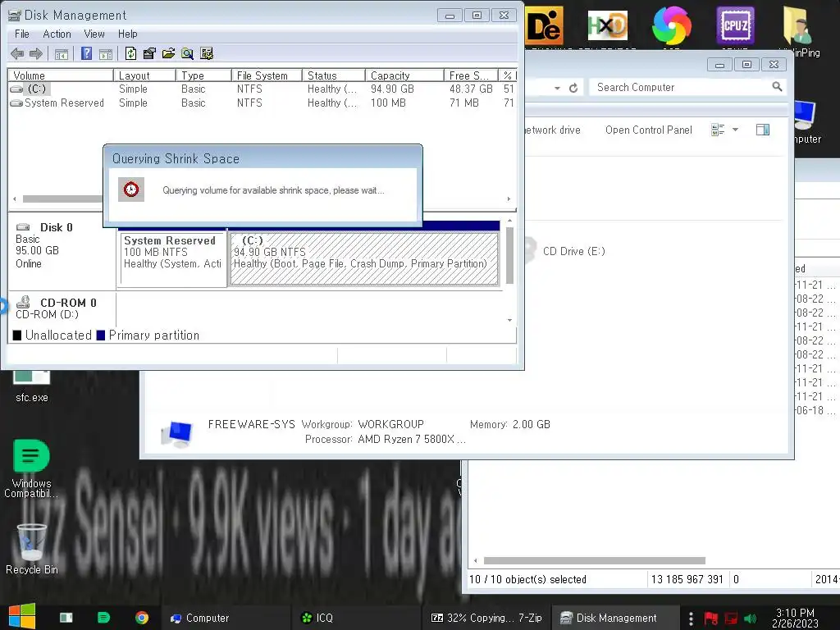Select the (C:) 94.90 GB partition block

pyautogui.click(x=364, y=258)
